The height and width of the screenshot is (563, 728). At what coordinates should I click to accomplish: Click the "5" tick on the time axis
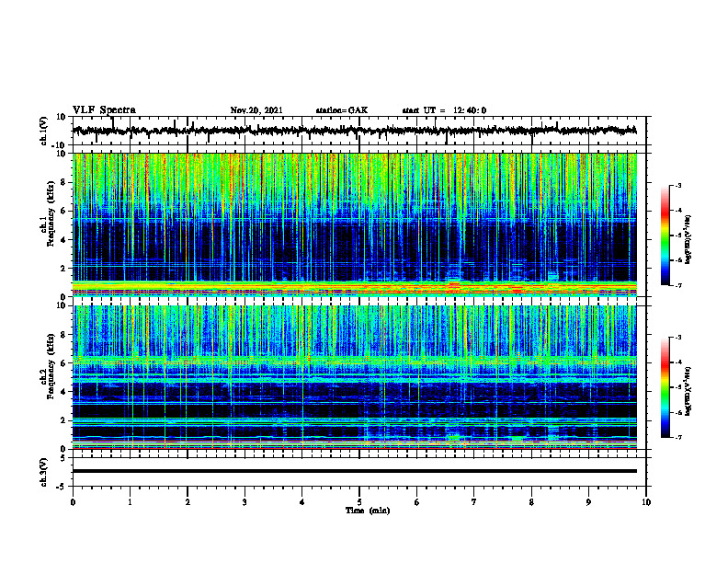coord(359,502)
